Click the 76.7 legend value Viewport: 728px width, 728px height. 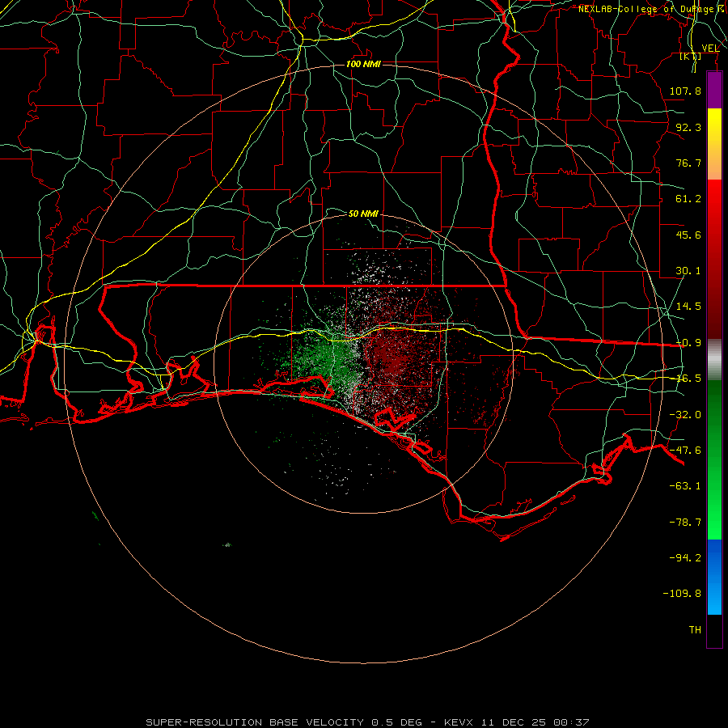(x=688, y=163)
